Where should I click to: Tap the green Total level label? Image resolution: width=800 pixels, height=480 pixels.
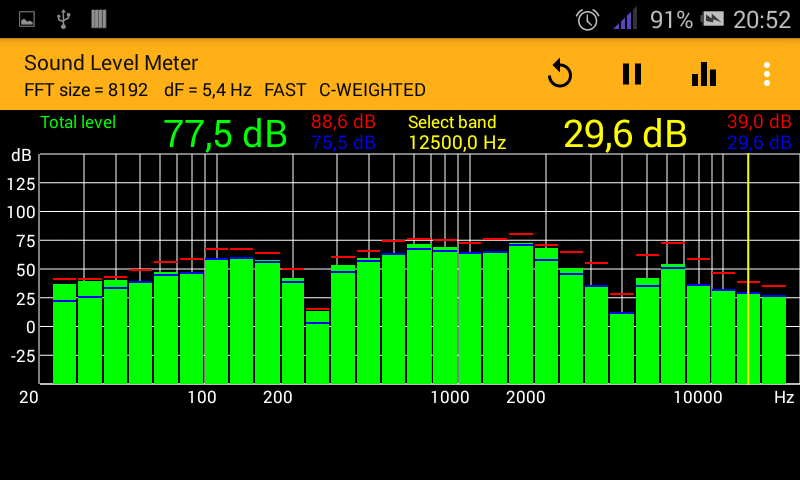[x=78, y=122]
